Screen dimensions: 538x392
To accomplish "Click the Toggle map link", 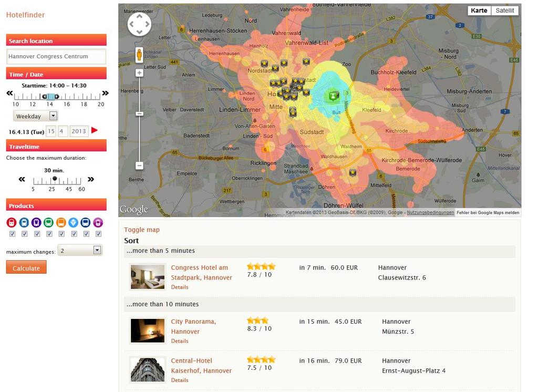I will (142, 230).
